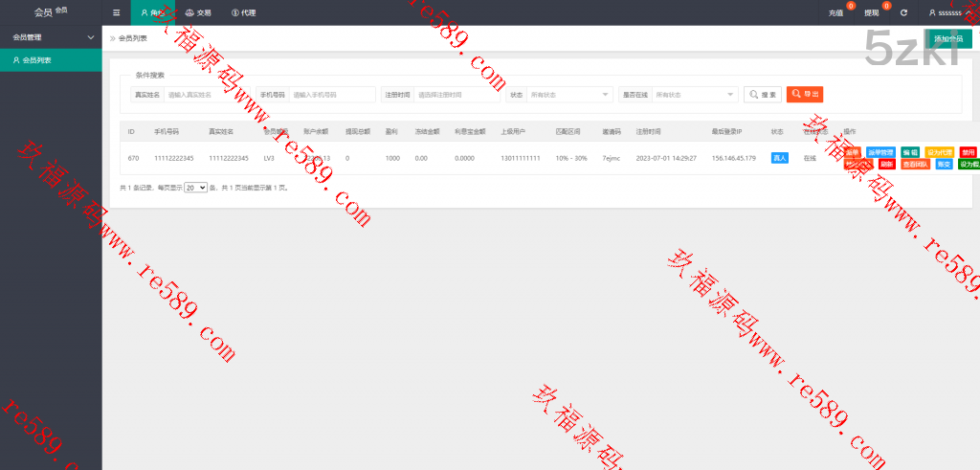Click the 查看团队 button for member 670
The width and height of the screenshot is (980, 470).
click(x=916, y=165)
